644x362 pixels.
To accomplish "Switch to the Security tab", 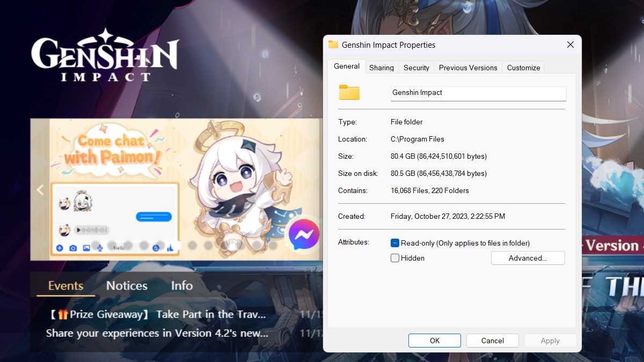I will (416, 68).
